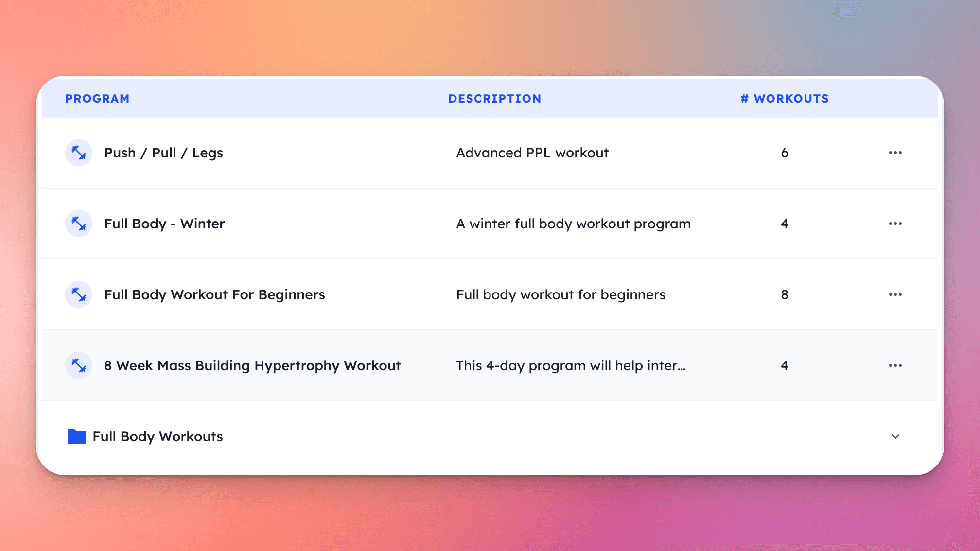Click the workout icon for Full Body - Winter

click(x=79, y=224)
